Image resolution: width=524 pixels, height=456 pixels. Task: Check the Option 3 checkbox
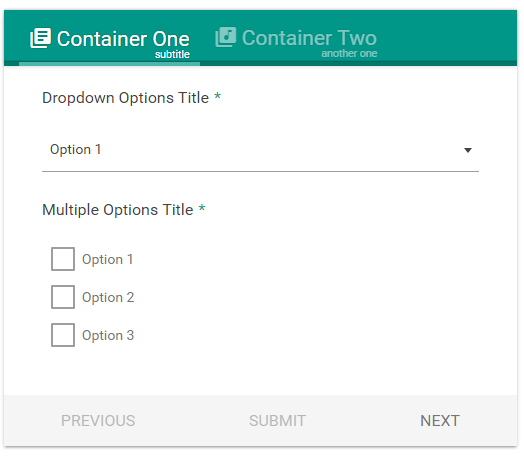(x=63, y=335)
